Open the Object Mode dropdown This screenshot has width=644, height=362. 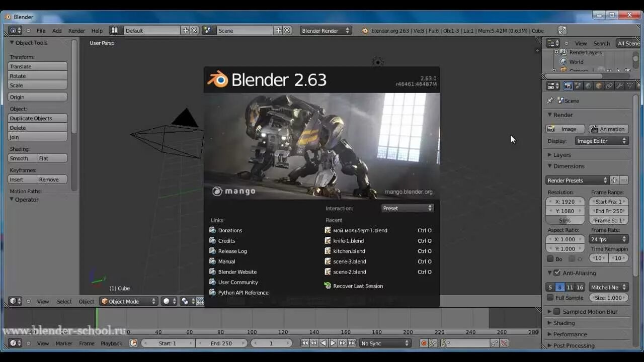pos(128,301)
